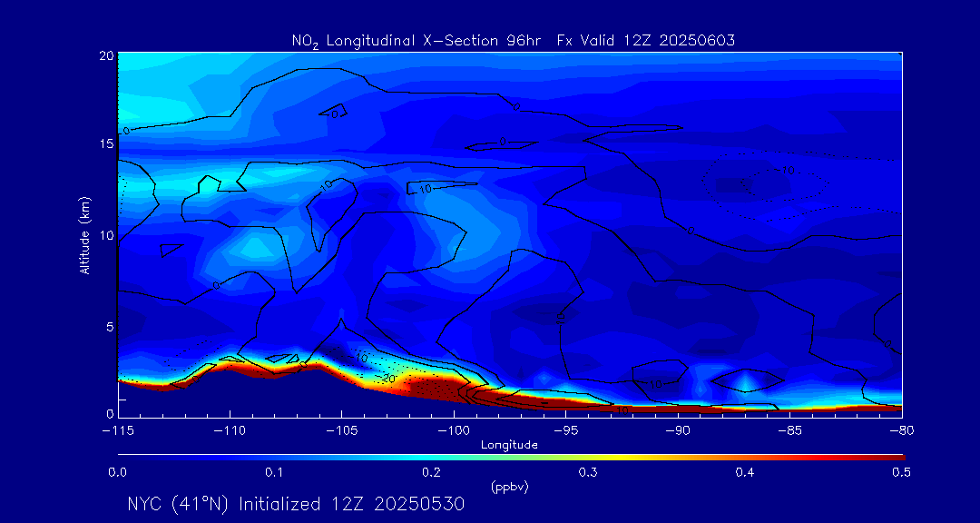Click the altitude tick label "5"
The width and height of the screenshot is (980, 523).
[110, 327]
